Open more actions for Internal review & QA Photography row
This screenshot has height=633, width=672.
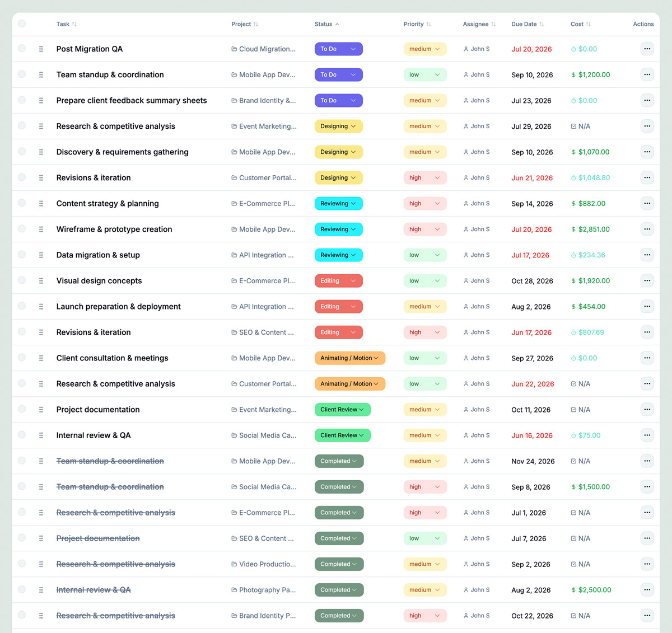647,590
